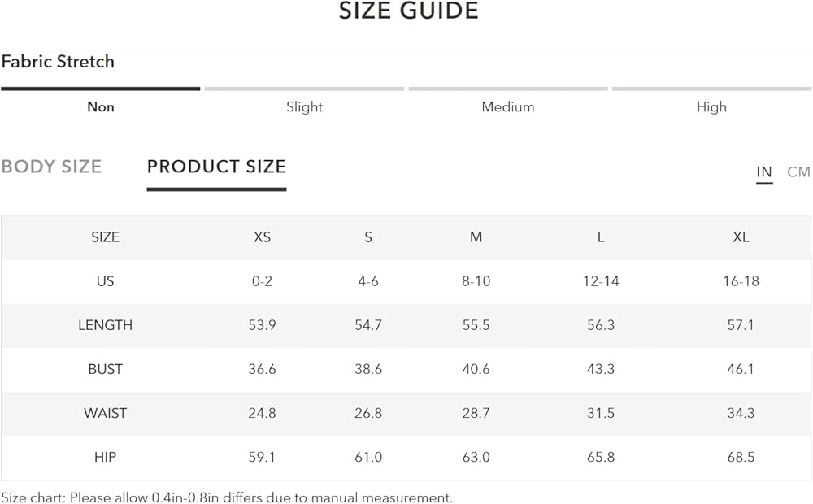Switch to the BODY SIZE tab
This screenshot has height=504, width=813.
51,167
